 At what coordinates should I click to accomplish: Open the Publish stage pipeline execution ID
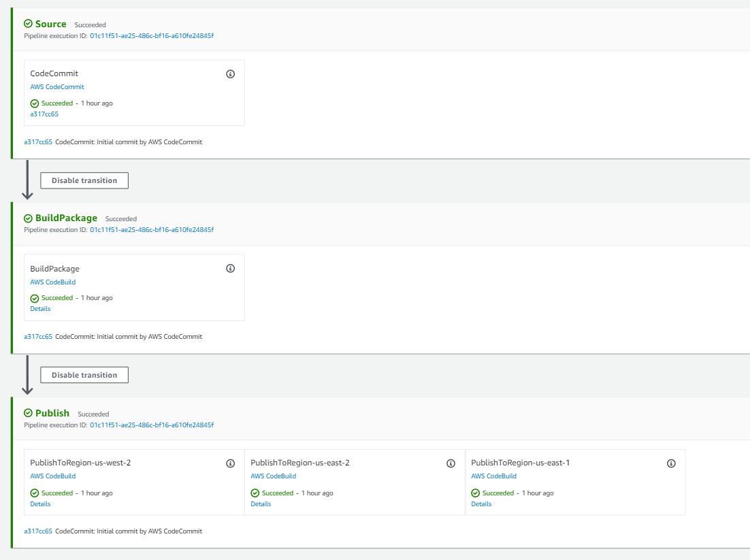click(x=137, y=425)
